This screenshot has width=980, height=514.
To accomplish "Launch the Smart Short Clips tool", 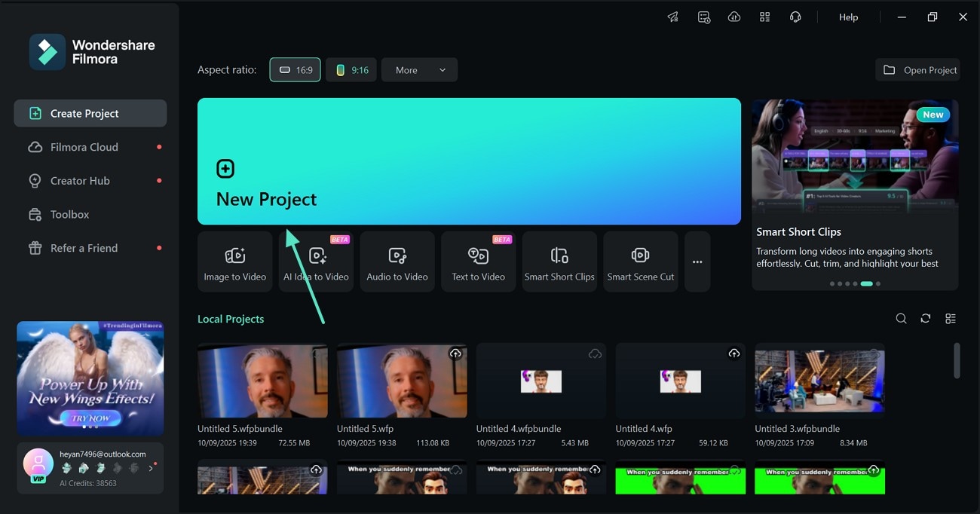I will (x=559, y=261).
